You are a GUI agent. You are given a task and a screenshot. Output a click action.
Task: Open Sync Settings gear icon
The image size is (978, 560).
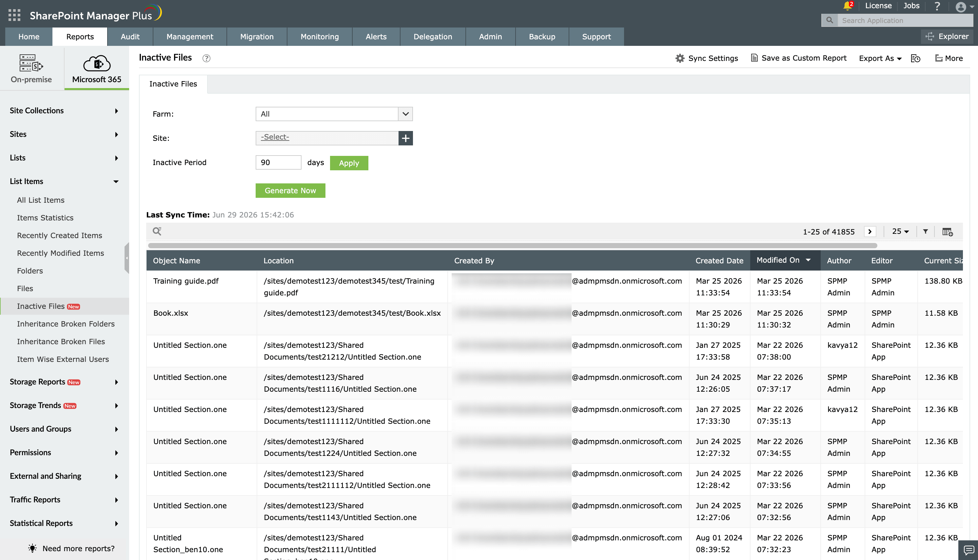pyautogui.click(x=680, y=58)
